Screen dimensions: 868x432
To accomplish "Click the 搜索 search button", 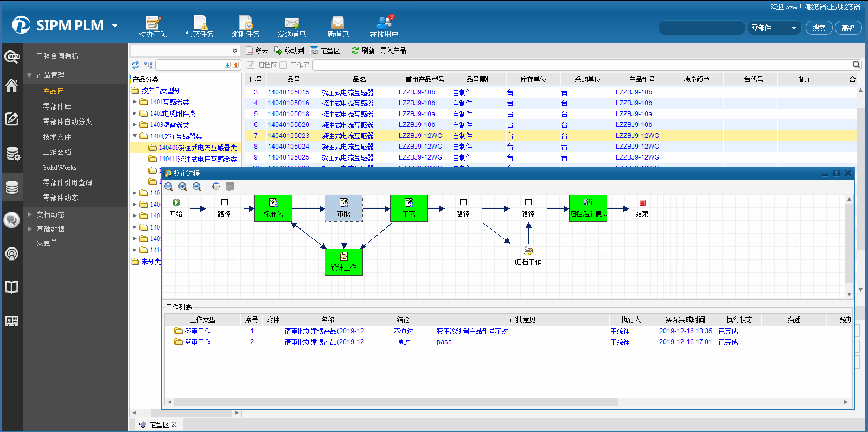I will (819, 28).
